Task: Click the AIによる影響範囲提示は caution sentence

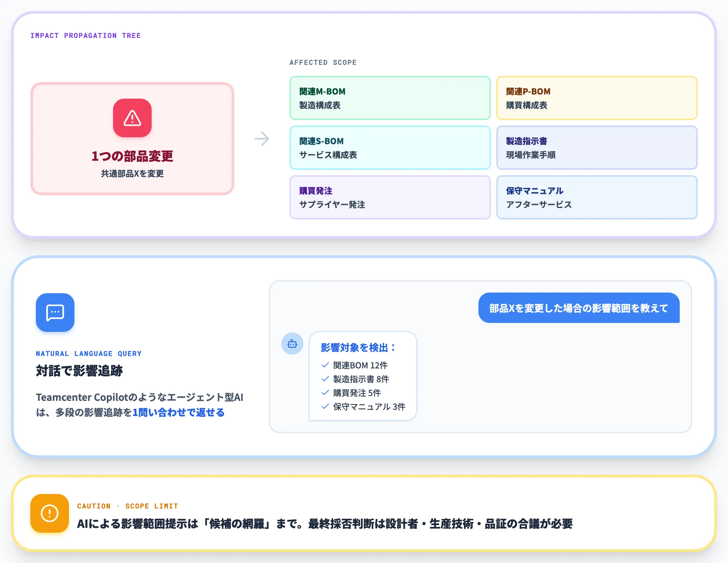Action: coord(325,524)
